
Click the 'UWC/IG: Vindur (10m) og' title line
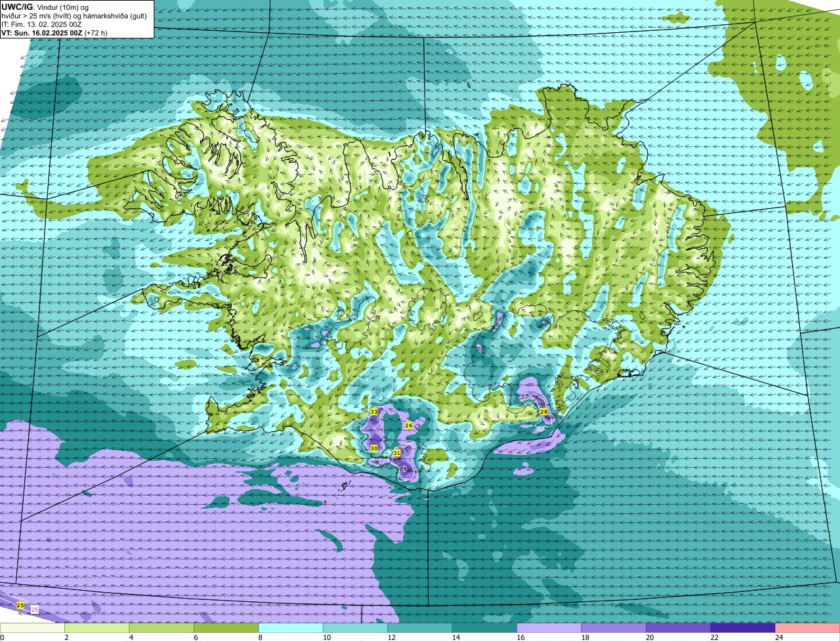(x=45, y=7)
